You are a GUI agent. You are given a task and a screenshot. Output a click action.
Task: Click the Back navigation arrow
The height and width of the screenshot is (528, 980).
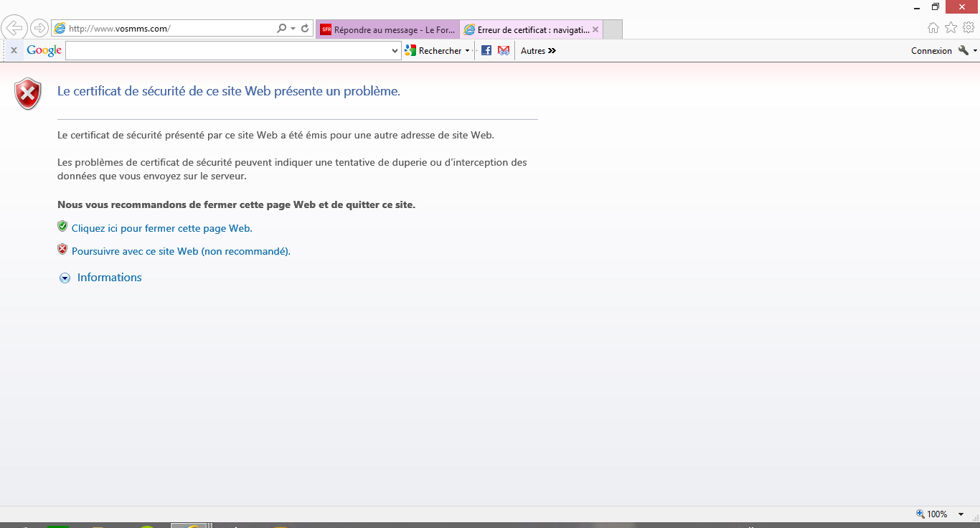click(x=14, y=27)
